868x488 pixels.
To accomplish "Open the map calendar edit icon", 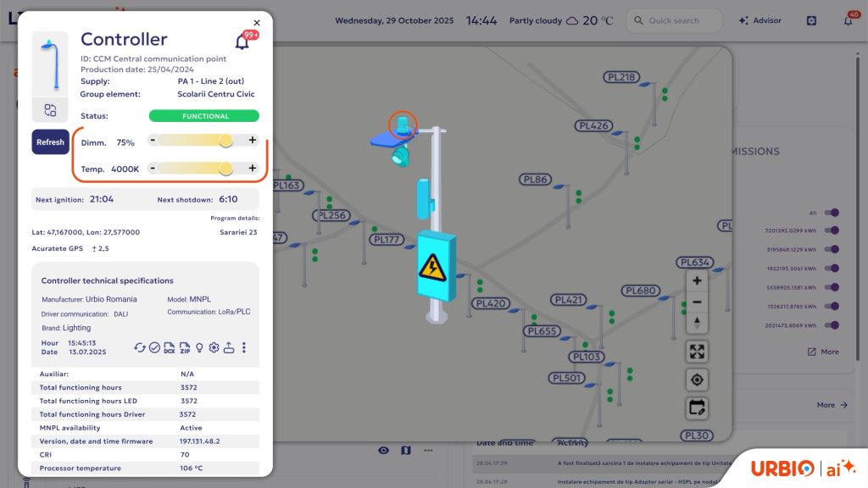I will [x=697, y=408].
